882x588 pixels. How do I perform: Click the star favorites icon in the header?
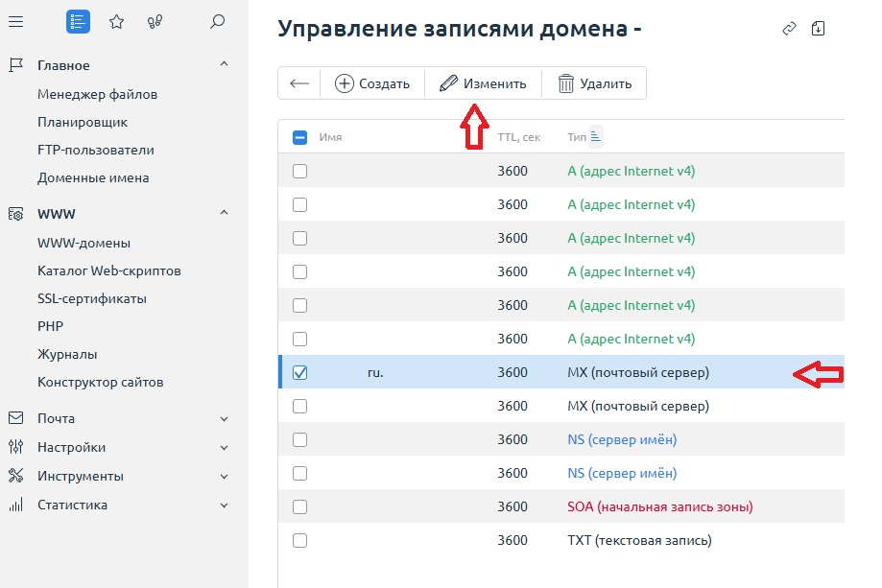pos(116,21)
